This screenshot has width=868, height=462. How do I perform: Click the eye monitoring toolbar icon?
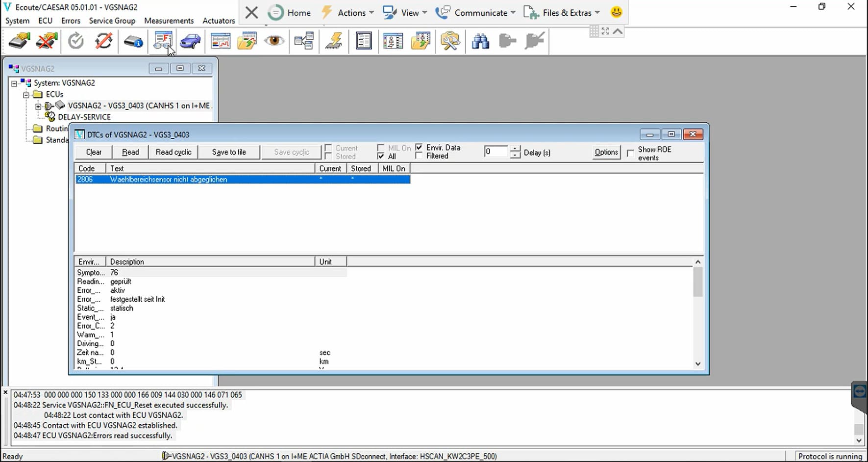tap(274, 41)
